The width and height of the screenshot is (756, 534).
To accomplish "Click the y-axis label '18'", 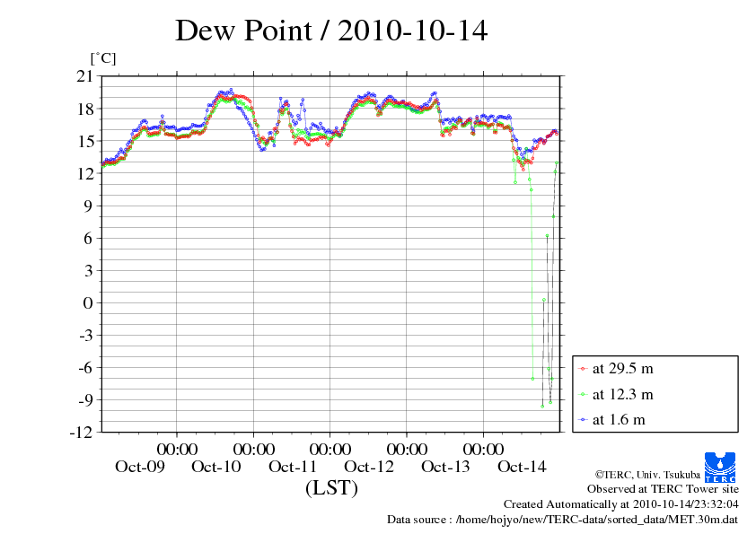I will (85, 109).
